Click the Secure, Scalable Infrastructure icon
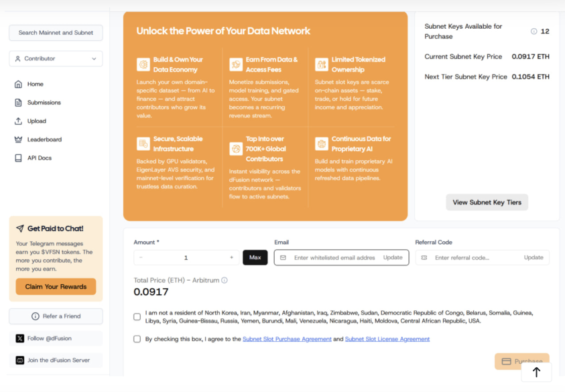The height and width of the screenshot is (392, 565). click(143, 143)
